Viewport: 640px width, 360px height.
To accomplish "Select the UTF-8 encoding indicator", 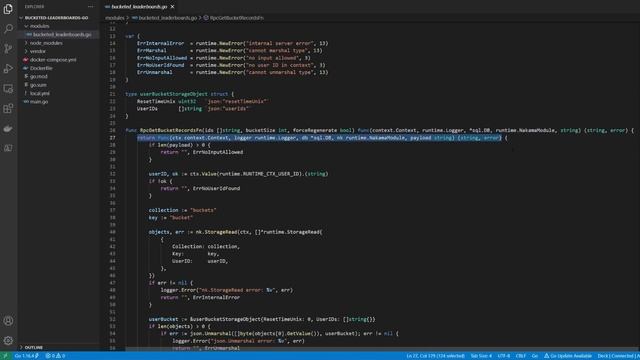I will click(x=504, y=356).
